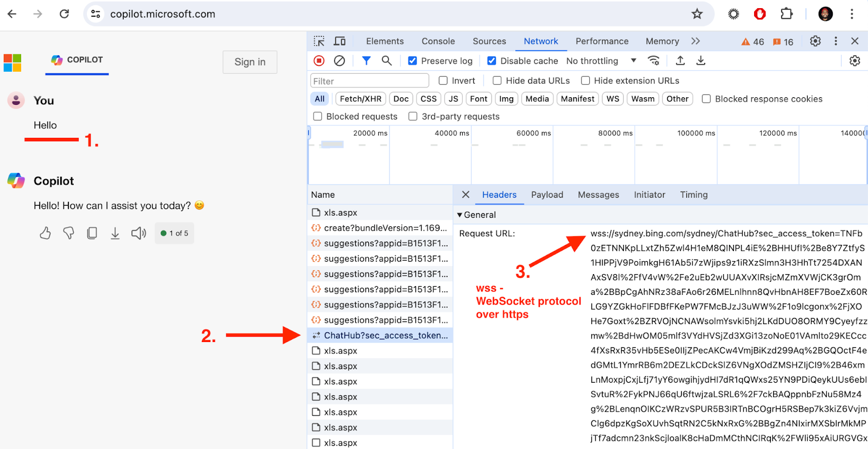Close the request details pane
868x449 pixels.
pyautogui.click(x=465, y=194)
